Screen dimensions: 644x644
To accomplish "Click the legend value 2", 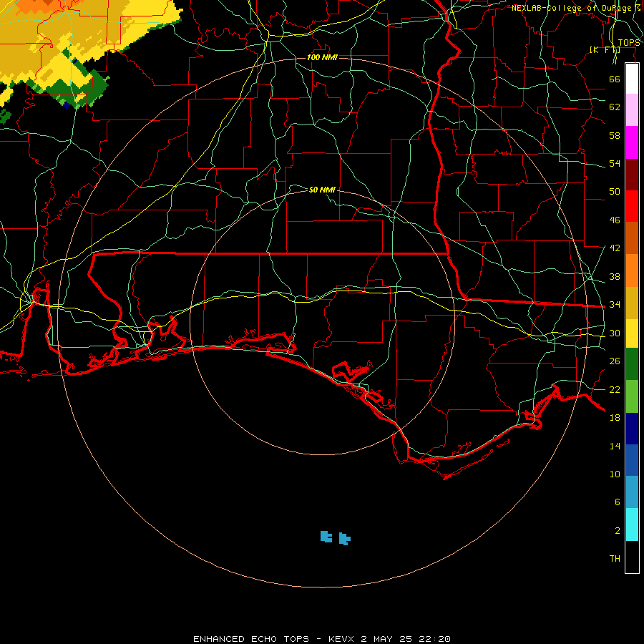I will (617, 531).
